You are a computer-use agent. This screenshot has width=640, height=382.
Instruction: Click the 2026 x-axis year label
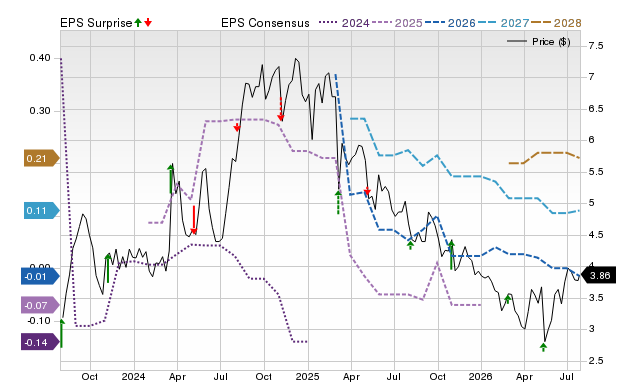[x=481, y=376]
